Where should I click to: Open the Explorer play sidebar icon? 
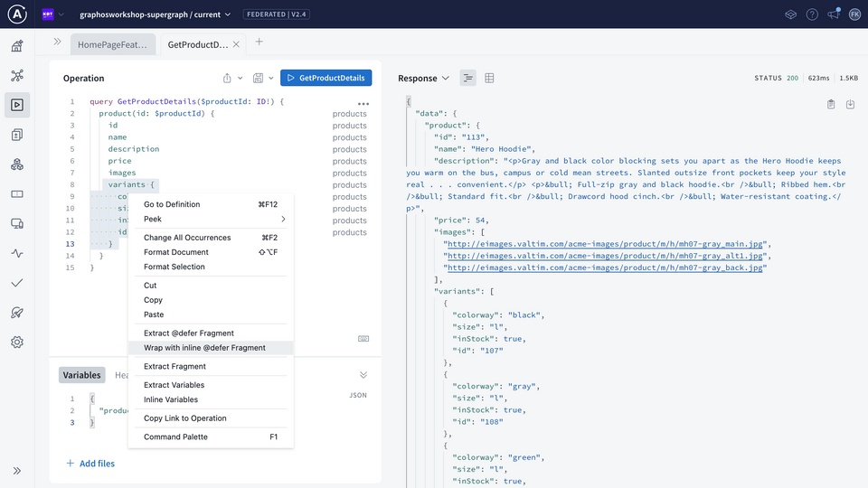pos(17,105)
